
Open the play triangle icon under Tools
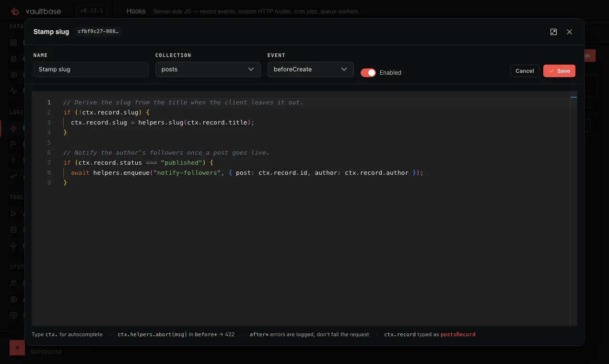[13, 214]
